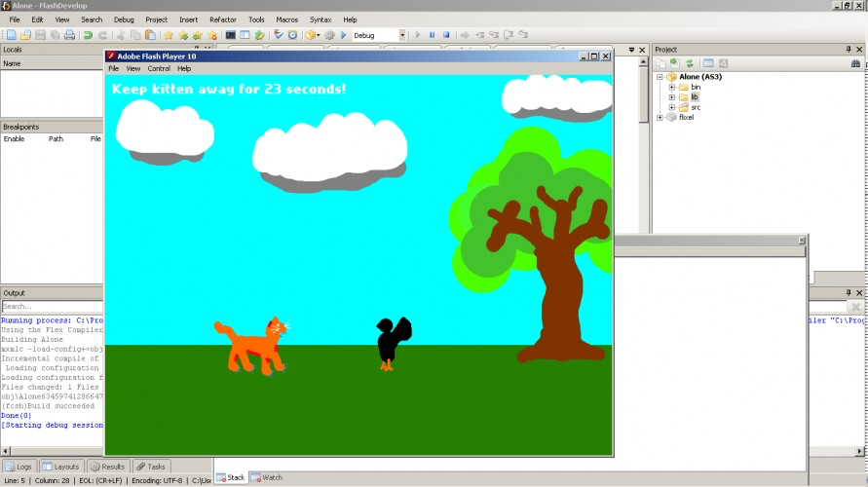Click the Print icon in toolbar
This screenshot has height=487, width=868.
pyautogui.click(x=70, y=35)
